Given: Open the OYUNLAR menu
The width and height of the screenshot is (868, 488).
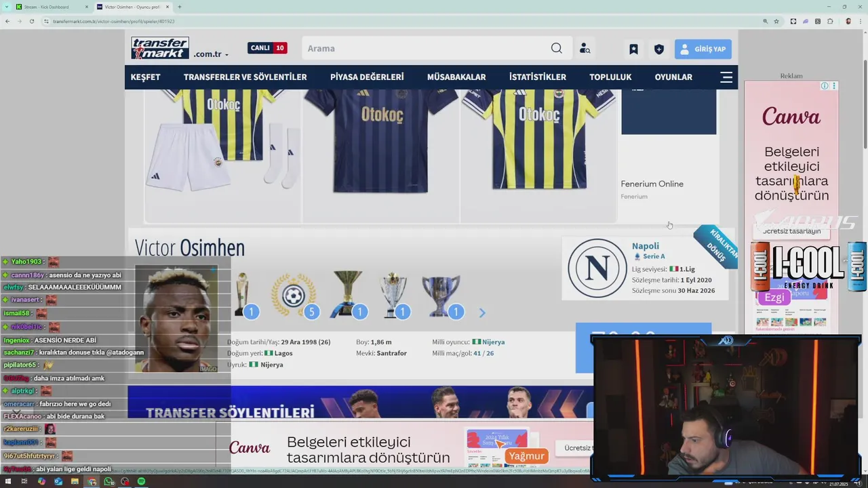Looking at the screenshot, I should click(673, 77).
